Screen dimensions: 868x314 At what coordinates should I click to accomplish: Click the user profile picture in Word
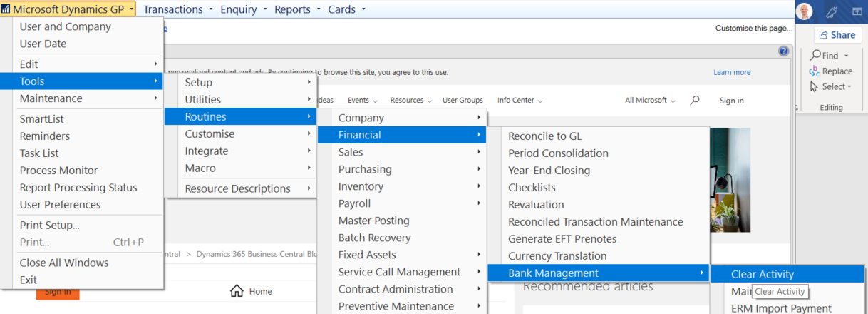(x=804, y=11)
